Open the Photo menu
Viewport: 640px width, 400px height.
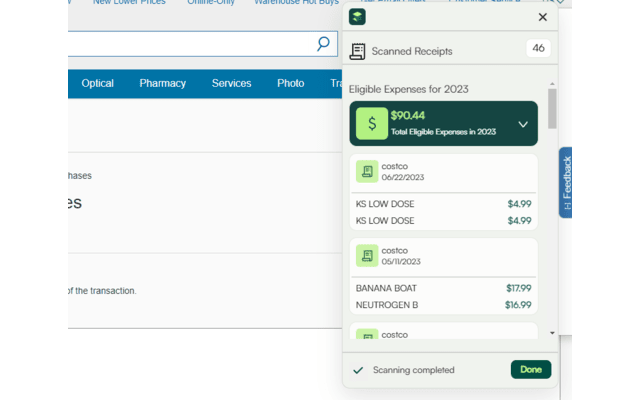click(x=291, y=83)
